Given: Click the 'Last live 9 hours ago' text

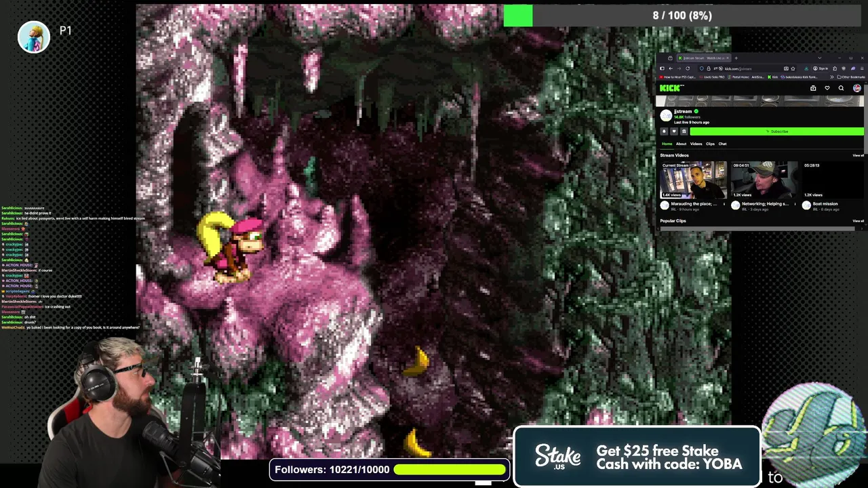Looking at the screenshot, I should 692,122.
